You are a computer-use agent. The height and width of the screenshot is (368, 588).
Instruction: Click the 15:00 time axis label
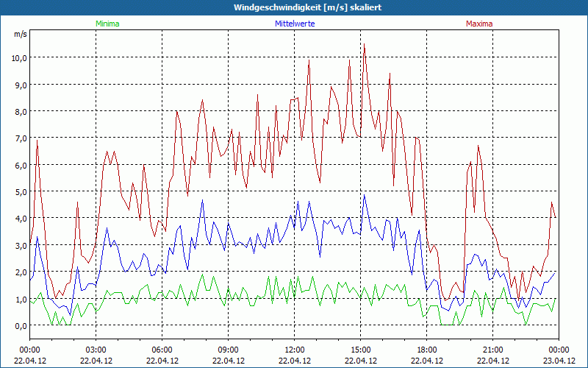click(360, 350)
